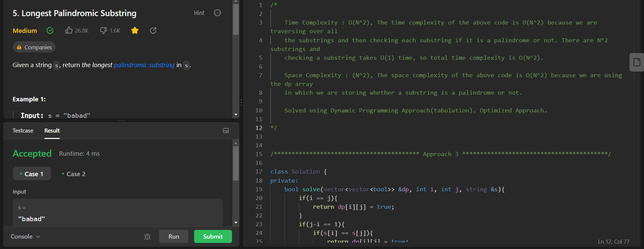Click the Approach 3 comment line

coord(441,154)
